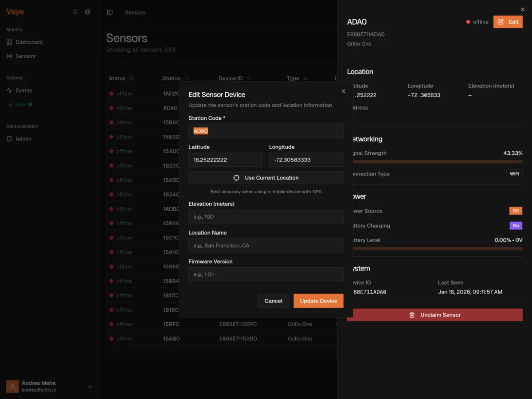Click the settings gear icon beside Veye
The image size is (532, 399).
88,12
